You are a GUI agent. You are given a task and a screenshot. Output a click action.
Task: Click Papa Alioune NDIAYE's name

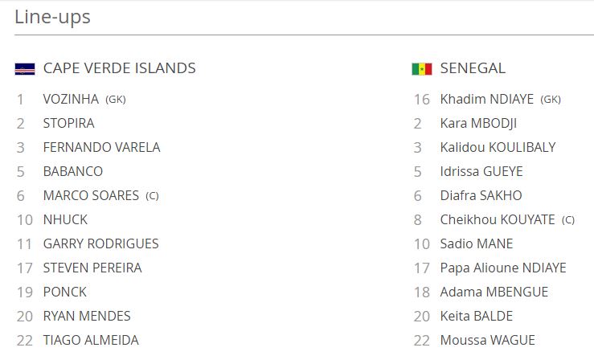pyautogui.click(x=503, y=268)
